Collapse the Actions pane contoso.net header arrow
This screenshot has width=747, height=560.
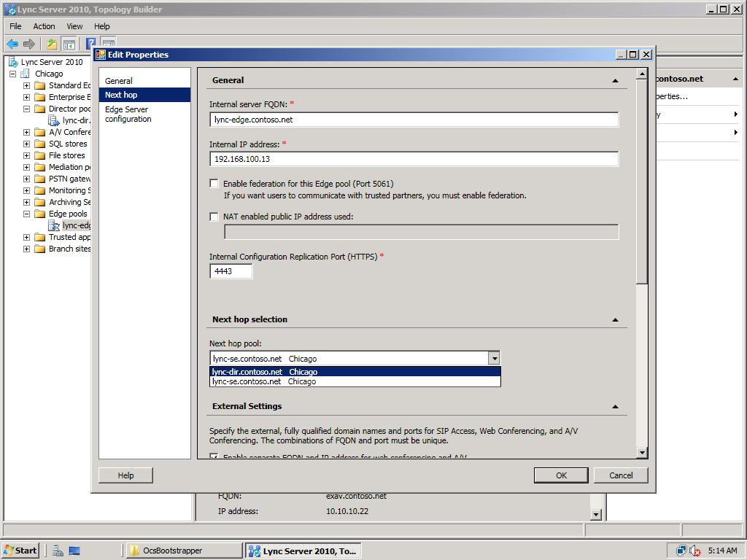[x=735, y=79]
